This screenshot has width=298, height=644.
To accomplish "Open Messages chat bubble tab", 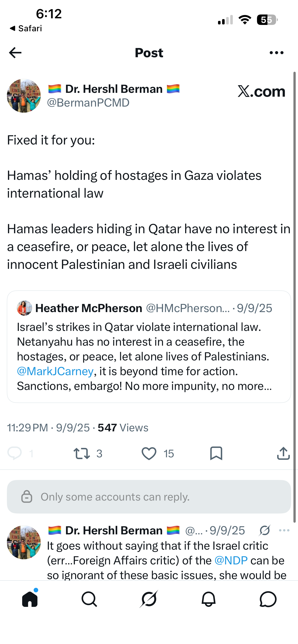I will tap(268, 599).
